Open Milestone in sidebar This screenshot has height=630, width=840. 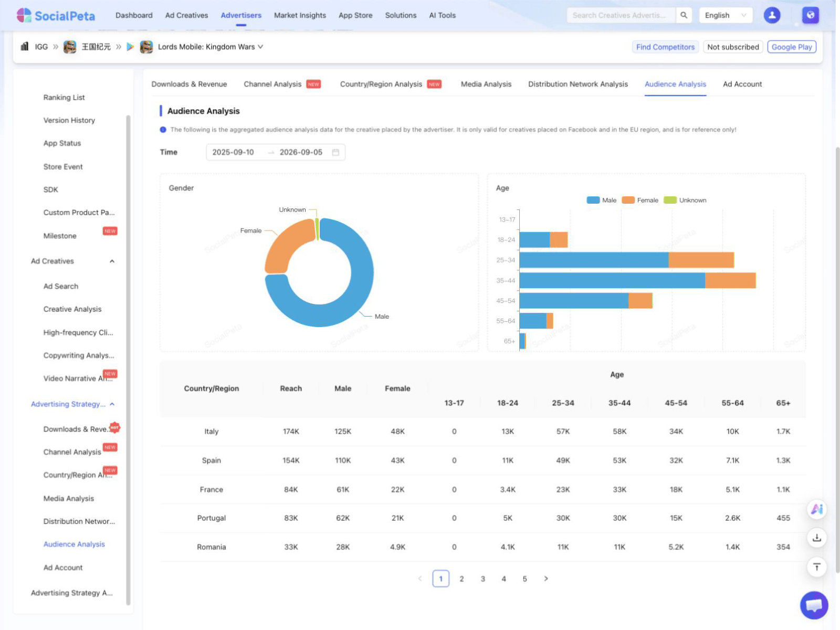coord(60,236)
